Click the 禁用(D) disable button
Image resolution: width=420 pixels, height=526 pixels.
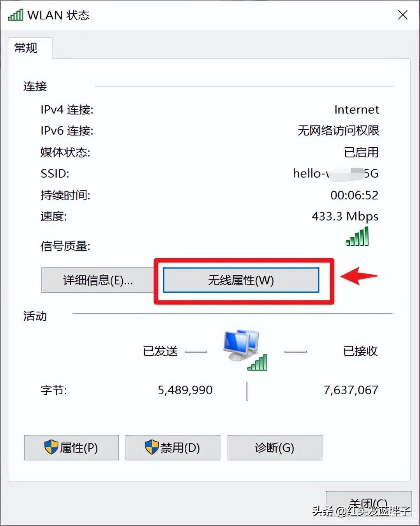click(x=173, y=448)
